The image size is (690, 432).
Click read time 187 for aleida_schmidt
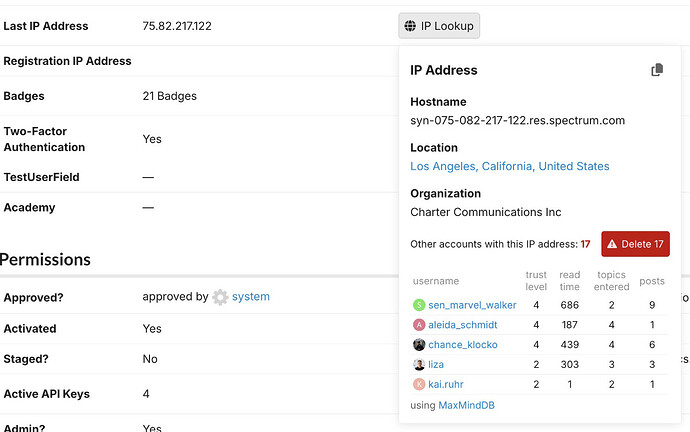569,325
